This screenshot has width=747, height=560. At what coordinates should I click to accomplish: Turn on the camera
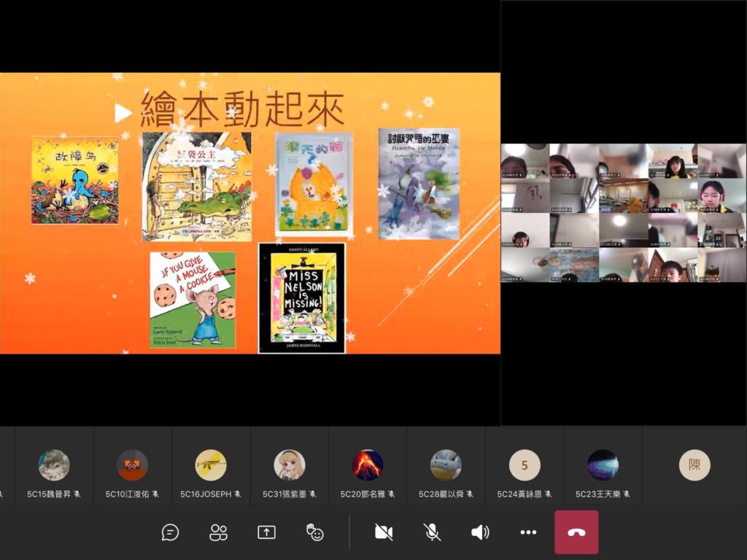coord(384,532)
